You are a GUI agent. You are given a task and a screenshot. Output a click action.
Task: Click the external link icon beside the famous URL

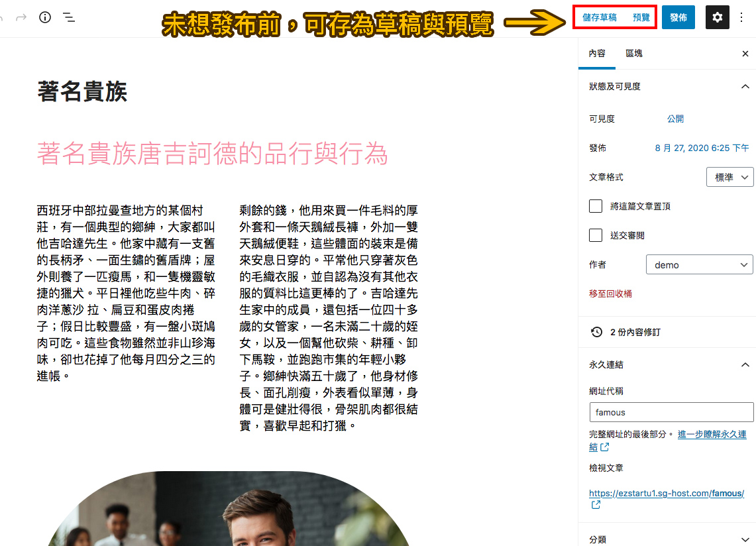coord(595,504)
